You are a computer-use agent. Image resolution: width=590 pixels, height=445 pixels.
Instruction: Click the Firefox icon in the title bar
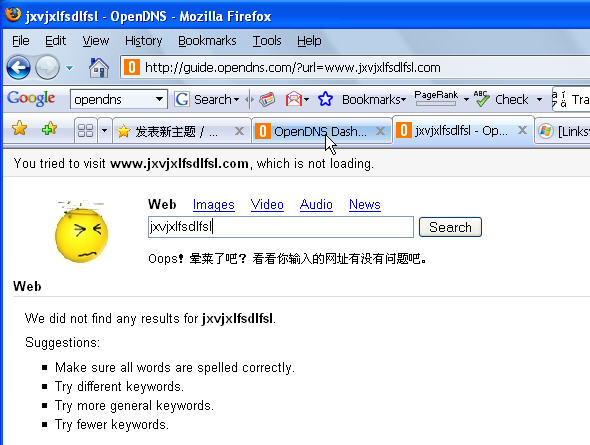tap(13, 15)
